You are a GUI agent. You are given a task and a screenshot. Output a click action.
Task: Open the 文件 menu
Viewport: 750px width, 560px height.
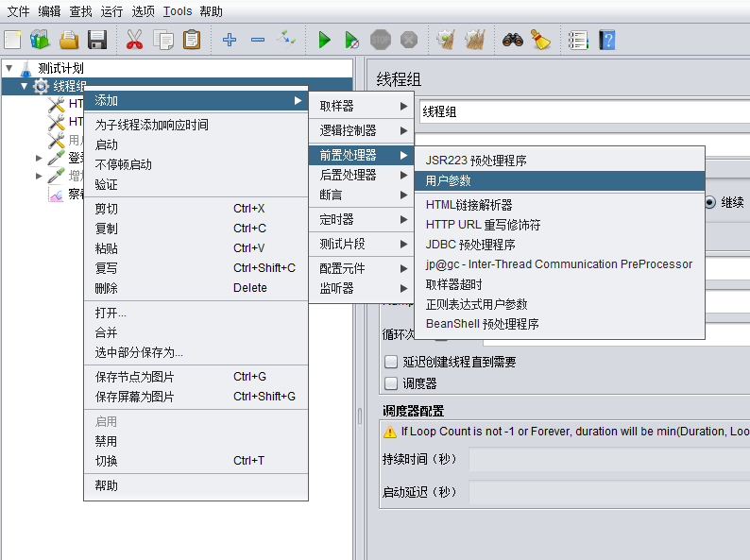click(18, 11)
